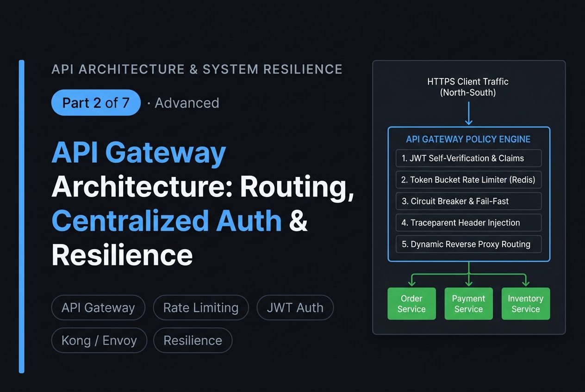
Task: Click '4. Traceparent Header Injection' row
Action: (468, 223)
